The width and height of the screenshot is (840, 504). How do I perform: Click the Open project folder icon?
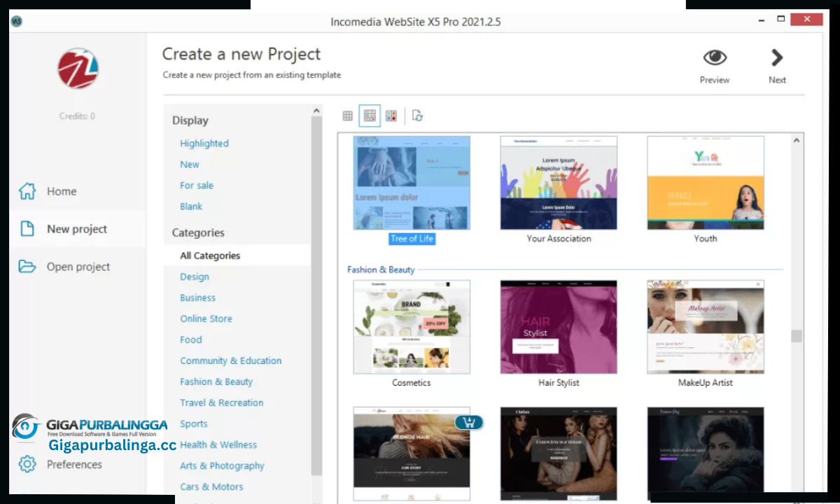pos(27,267)
